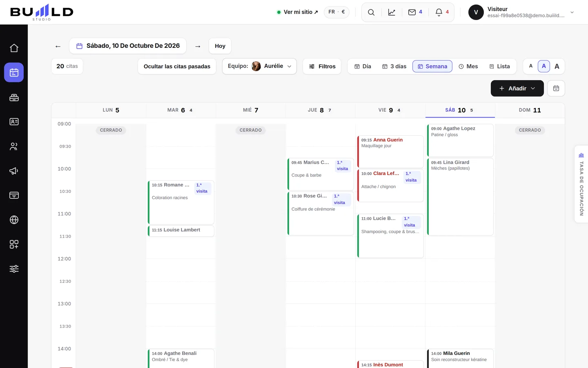Viewport: 588px width, 368px height.
Task: Switch language and currency FR · €
Action: pyautogui.click(x=336, y=12)
